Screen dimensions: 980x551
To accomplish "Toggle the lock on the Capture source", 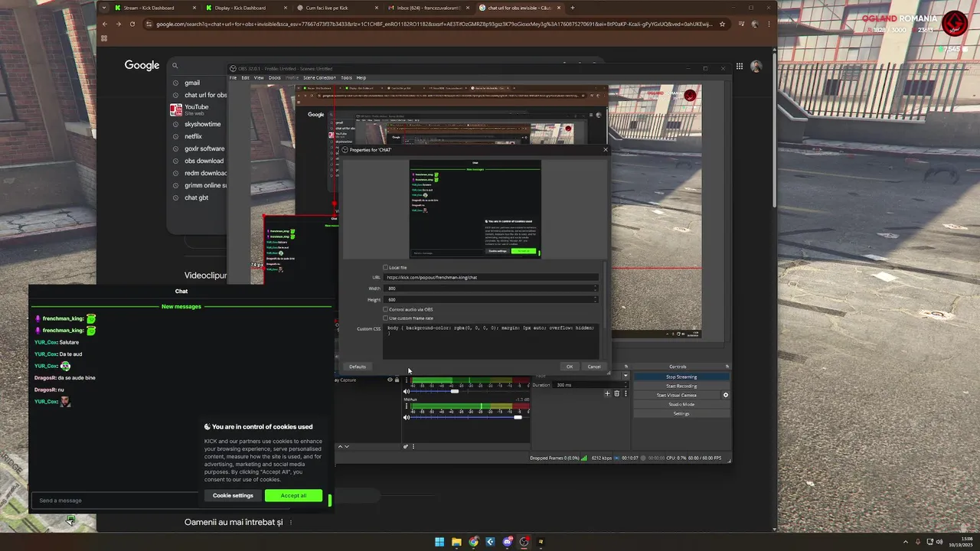I will (397, 380).
